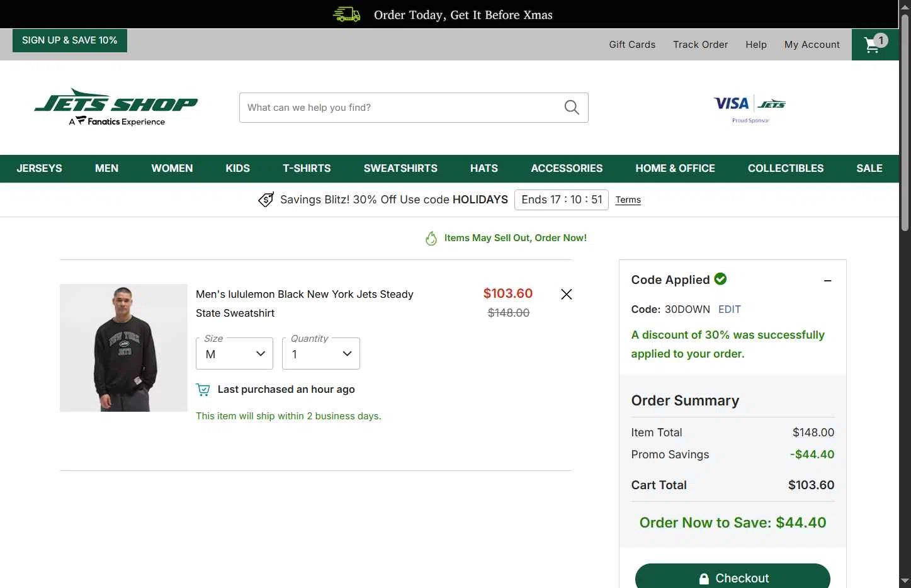Click Sign Up & Save 10% button
The image size is (911, 588).
(70, 40)
